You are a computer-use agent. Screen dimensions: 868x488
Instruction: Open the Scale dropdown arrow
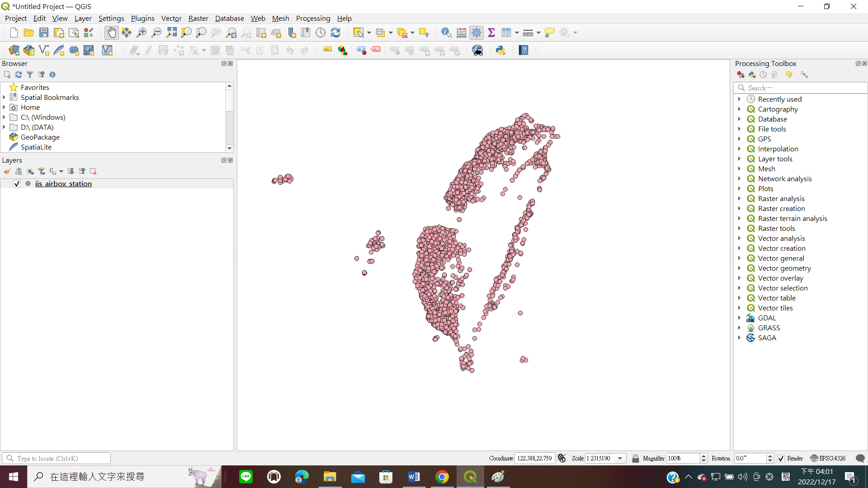tap(620, 458)
